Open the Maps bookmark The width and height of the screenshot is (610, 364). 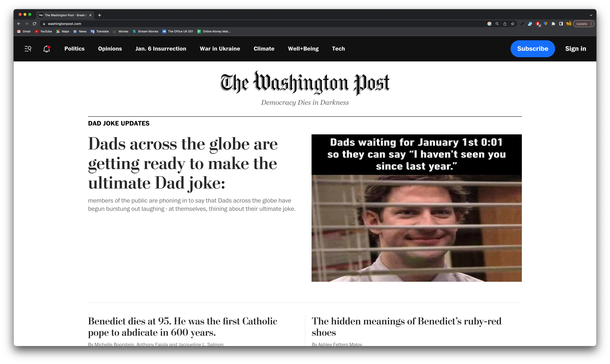click(x=63, y=32)
